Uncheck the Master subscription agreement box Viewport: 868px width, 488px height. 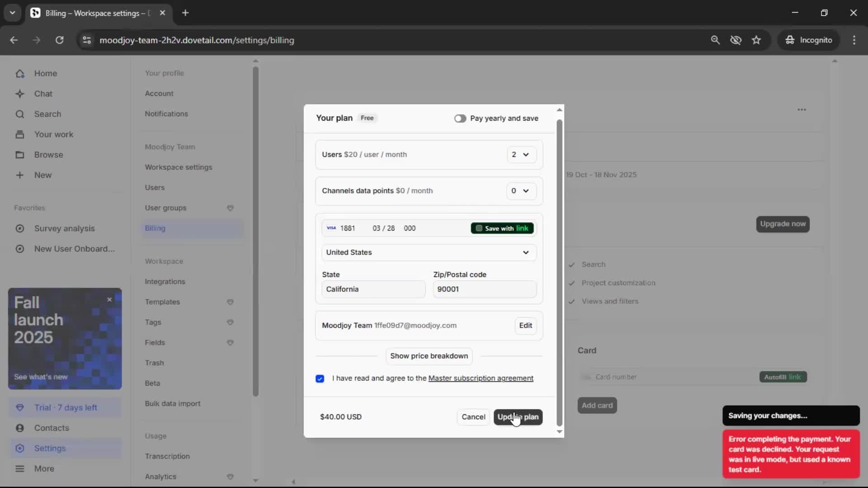(320, 379)
